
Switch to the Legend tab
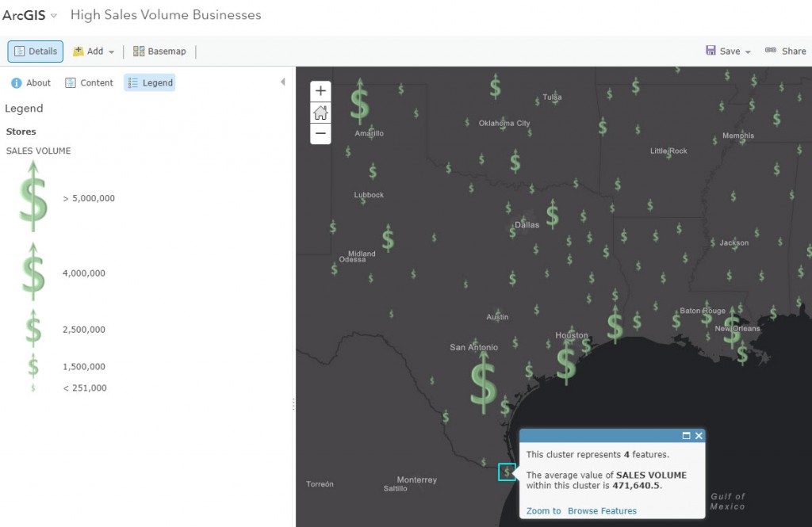tap(149, 82)
